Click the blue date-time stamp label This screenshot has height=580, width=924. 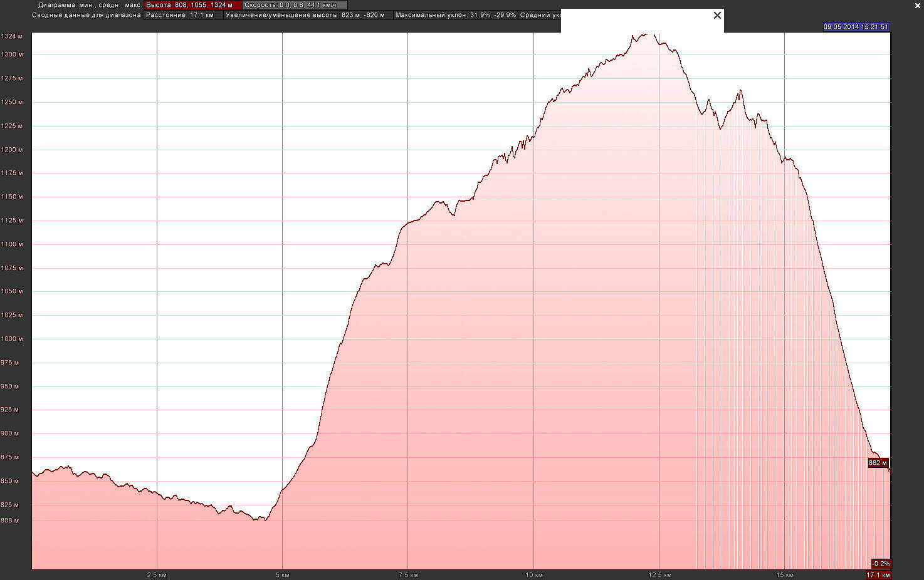(x=856, y=27)
